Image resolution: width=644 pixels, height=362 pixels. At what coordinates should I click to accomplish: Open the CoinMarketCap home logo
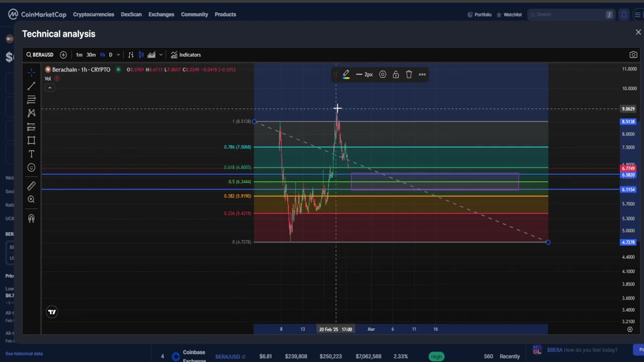(37, 14)
